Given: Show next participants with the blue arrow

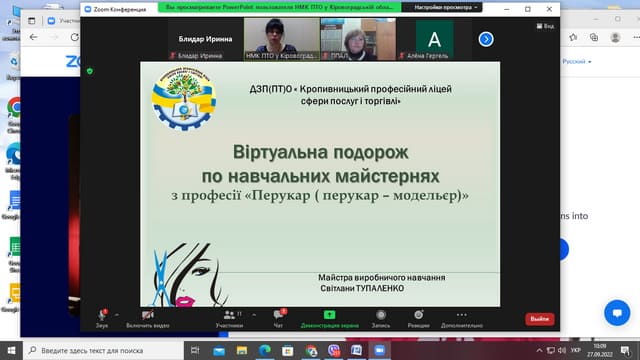Looking at the screenshot, I should [486, 39].
